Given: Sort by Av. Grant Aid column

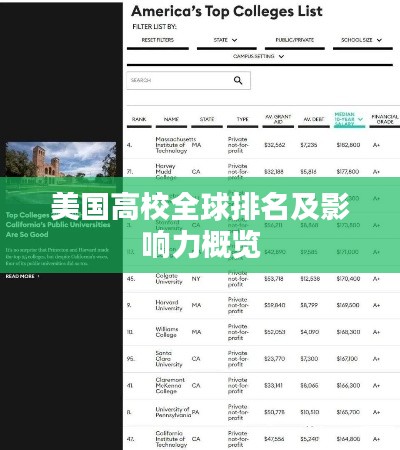Looking at the screenshot, I should pyautogui.click(x=278, y=119).
